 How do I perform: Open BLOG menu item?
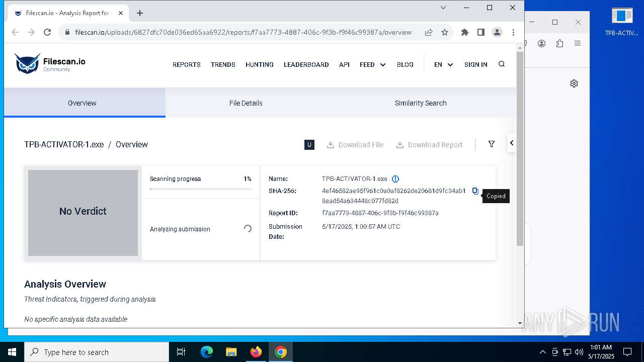[405, 64]
